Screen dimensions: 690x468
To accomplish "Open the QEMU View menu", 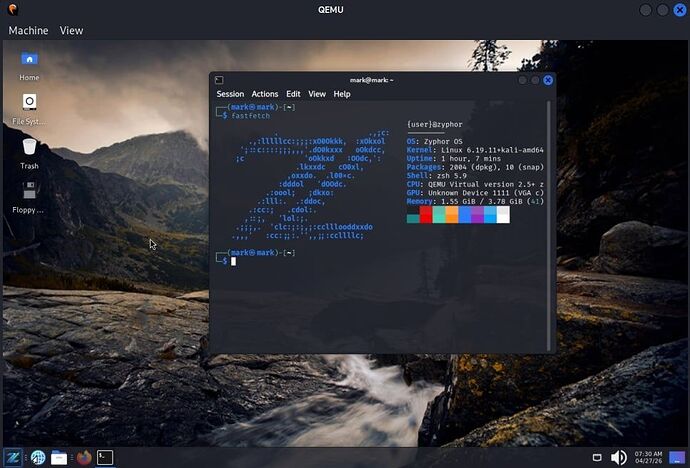I will coord(71,30).
